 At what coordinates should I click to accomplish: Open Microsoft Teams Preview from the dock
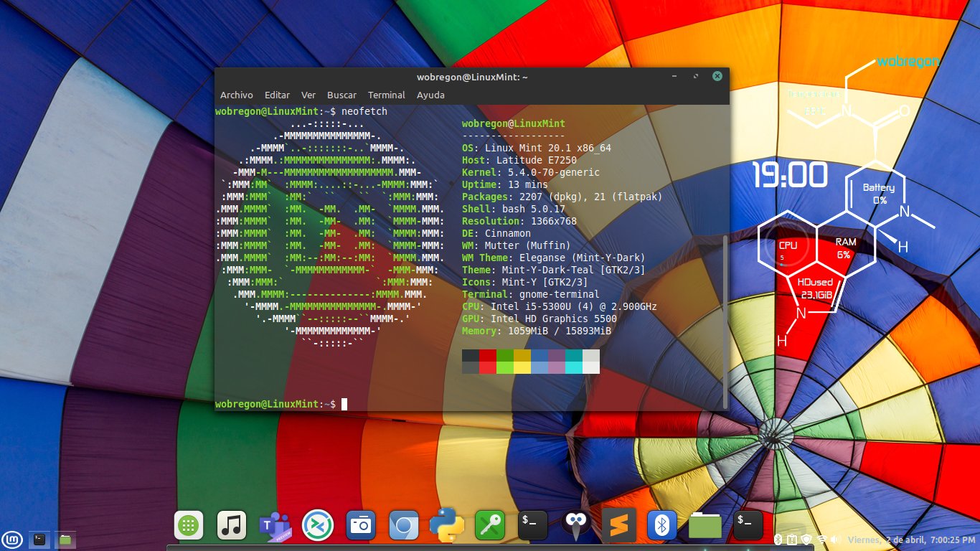tap(274, 526)
